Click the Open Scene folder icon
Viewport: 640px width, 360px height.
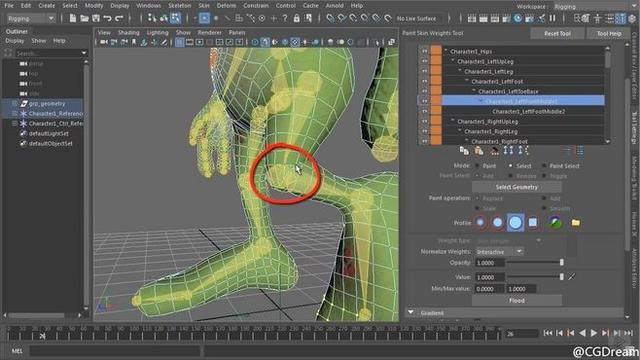pos(84,18)
